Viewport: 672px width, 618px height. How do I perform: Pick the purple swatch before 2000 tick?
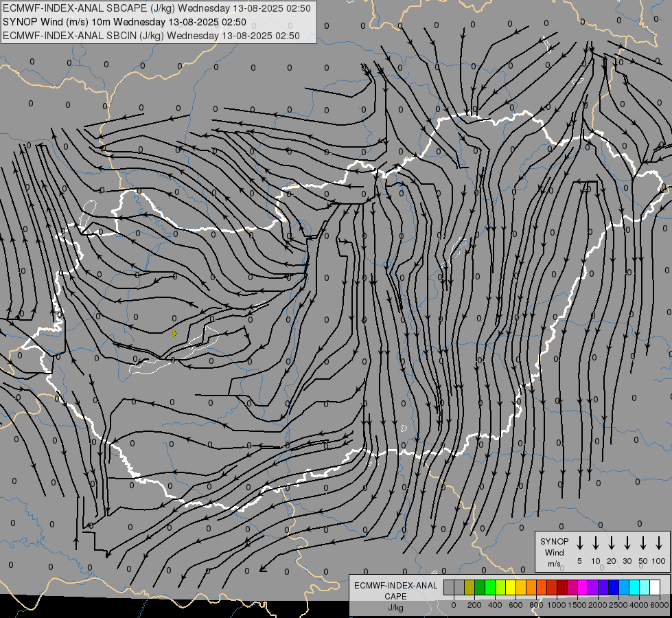593,587
